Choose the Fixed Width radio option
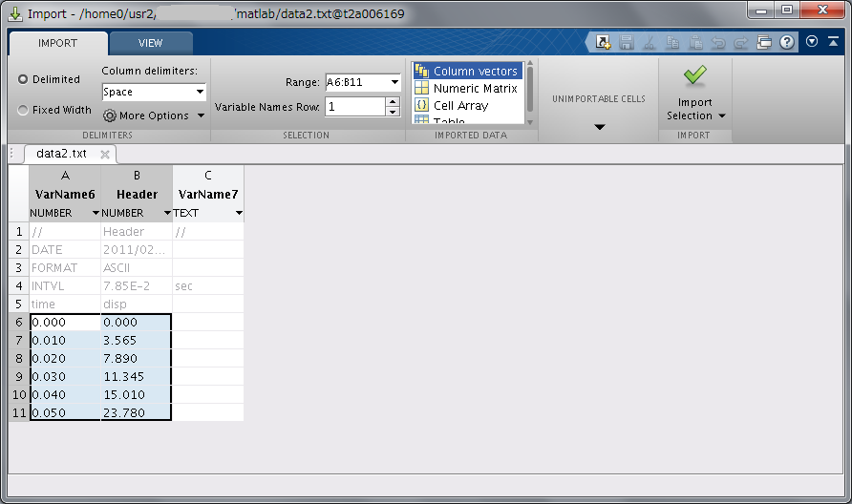852x504 pixels. pyautogui.click(x=23, y=110)
